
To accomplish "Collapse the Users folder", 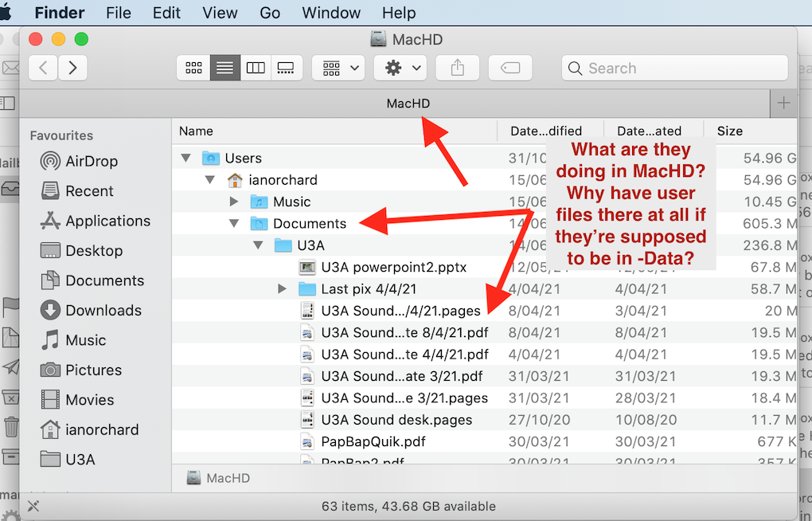I will pyautogui.click(x=186, y=158).
